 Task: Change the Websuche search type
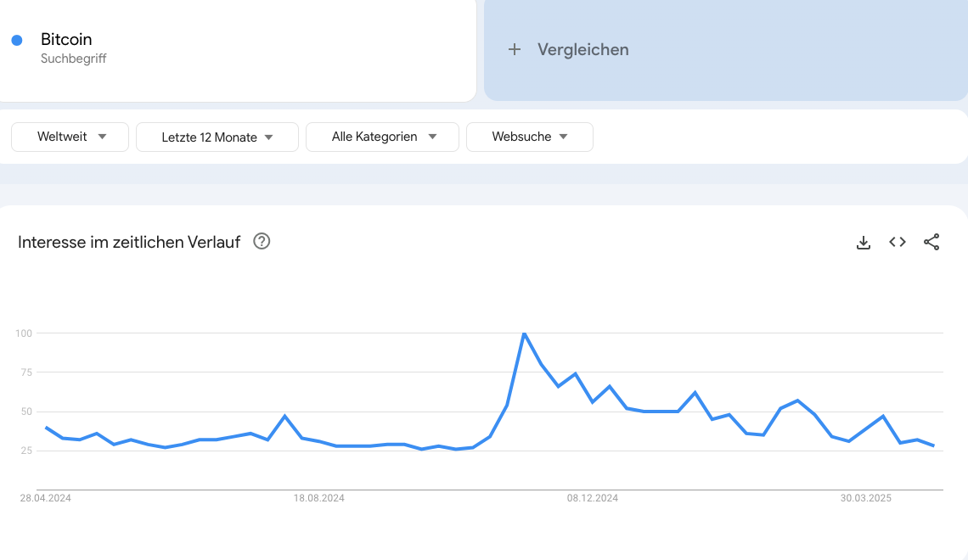click(x=530, y=137)
